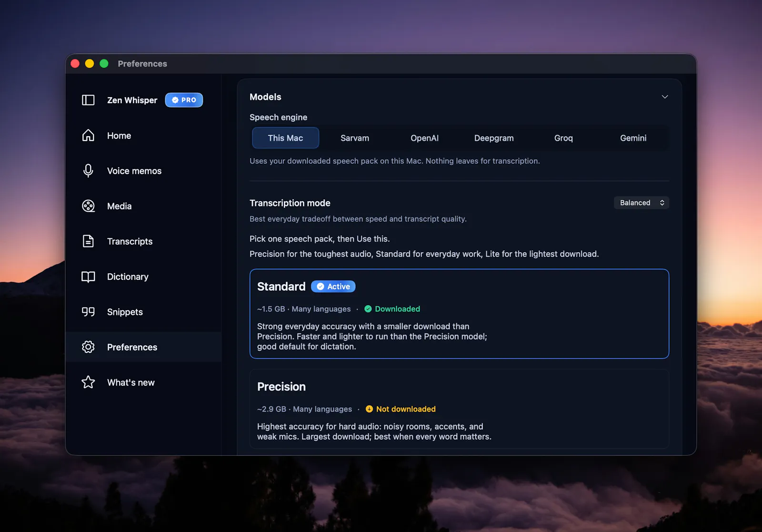This screenshot has width=762, height=532.
Task: Click the Home house icon
Action: (x=88, y=136)
